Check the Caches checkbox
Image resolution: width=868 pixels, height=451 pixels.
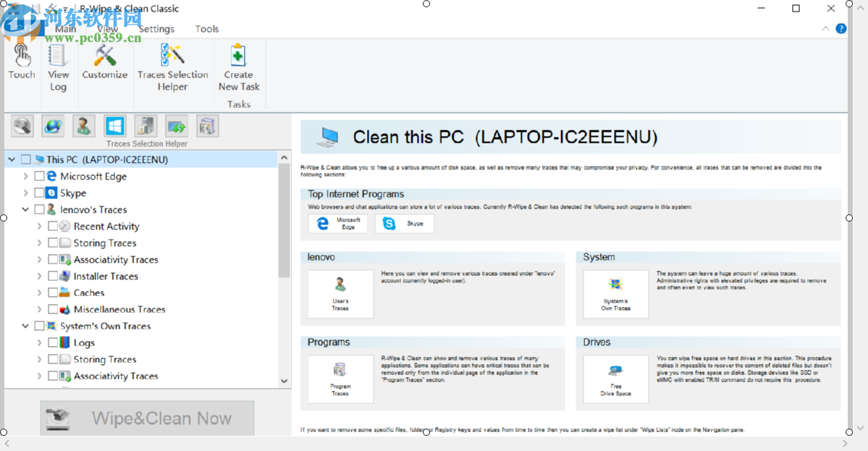click(x=53, y=292)
